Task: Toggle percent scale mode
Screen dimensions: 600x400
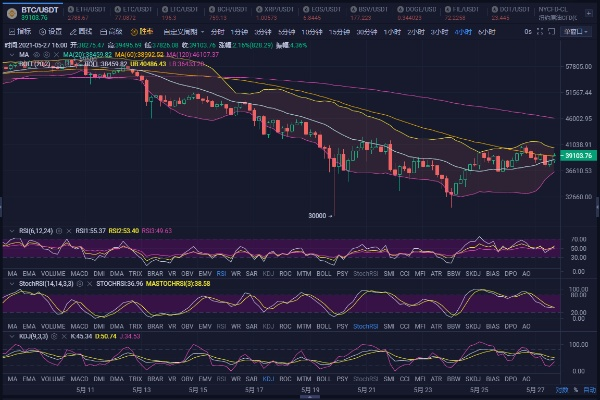Action: [x=576, y=390]
